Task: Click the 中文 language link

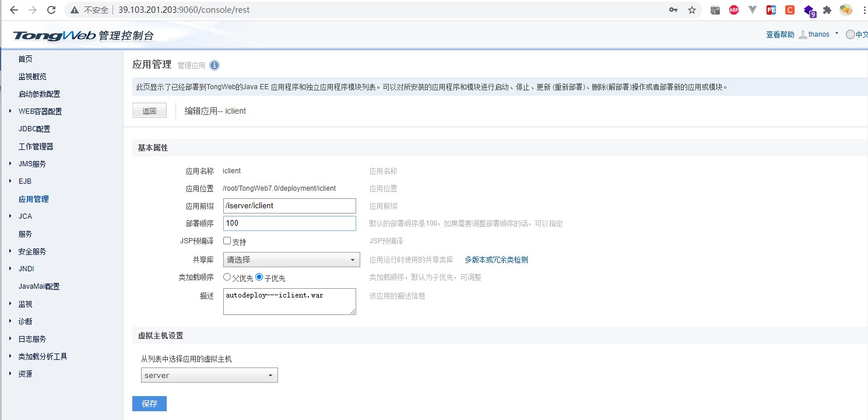Action: tap(862, 34)
